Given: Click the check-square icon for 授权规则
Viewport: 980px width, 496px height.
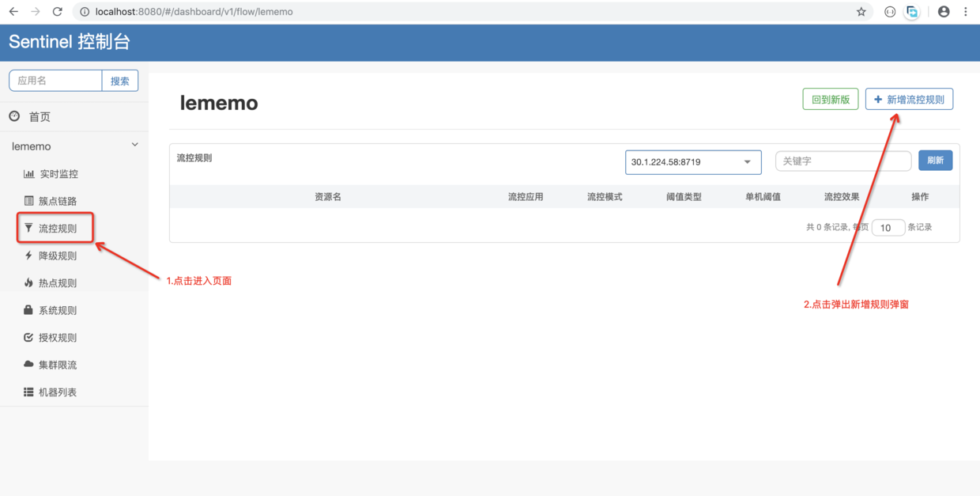Looking at the screenshot, I should 28,337.
